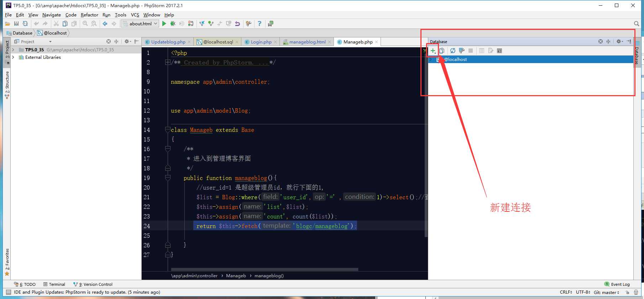Open the Database panel gear settings dropdown

pyautogui.click(x=619, y=41)
